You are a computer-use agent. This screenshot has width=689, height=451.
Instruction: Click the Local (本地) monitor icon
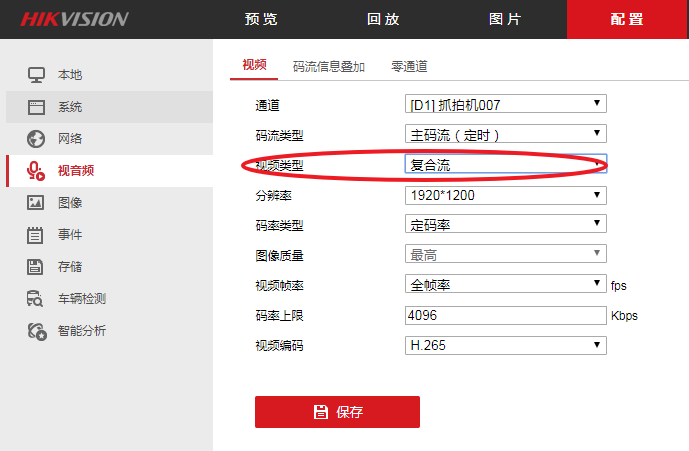[37, 75]
